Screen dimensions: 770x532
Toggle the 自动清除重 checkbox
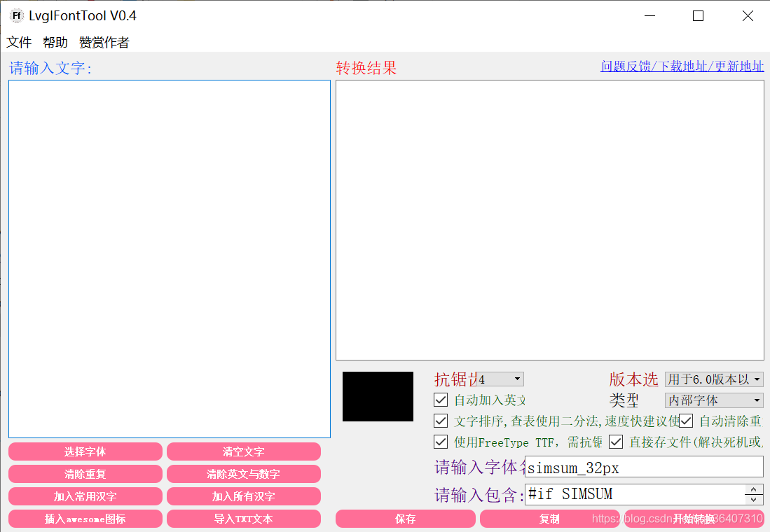point(685,421)
